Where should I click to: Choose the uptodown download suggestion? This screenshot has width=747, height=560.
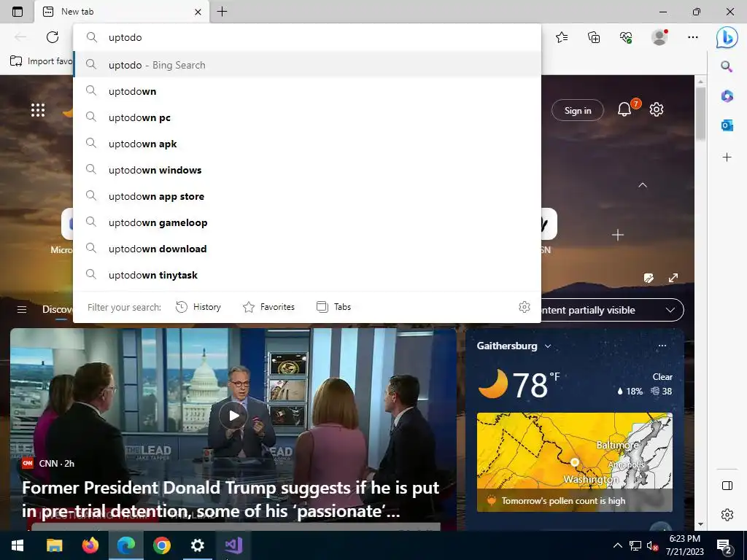tap(307, 248)
